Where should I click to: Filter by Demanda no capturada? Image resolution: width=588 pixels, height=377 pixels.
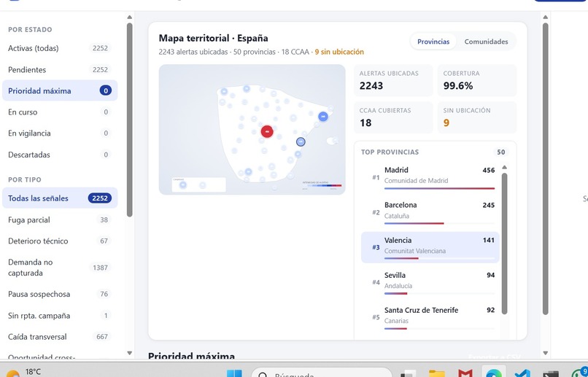click(60, 268)
